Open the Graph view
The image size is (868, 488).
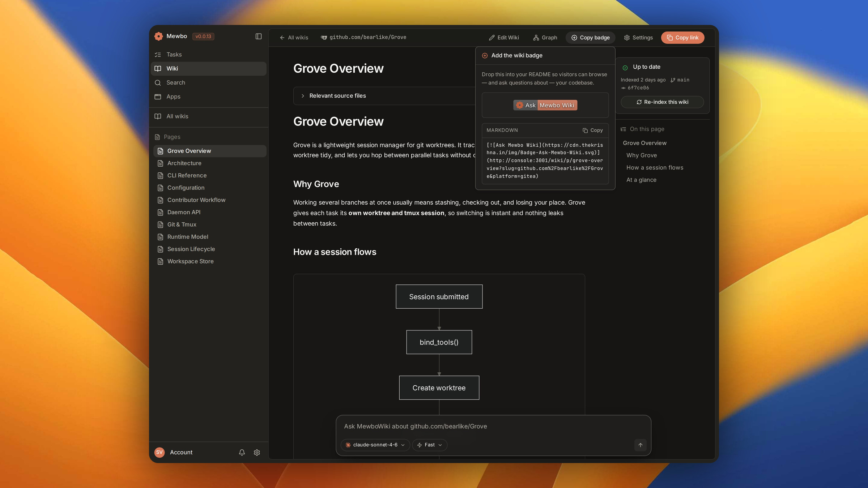click(x=545, y=38)
